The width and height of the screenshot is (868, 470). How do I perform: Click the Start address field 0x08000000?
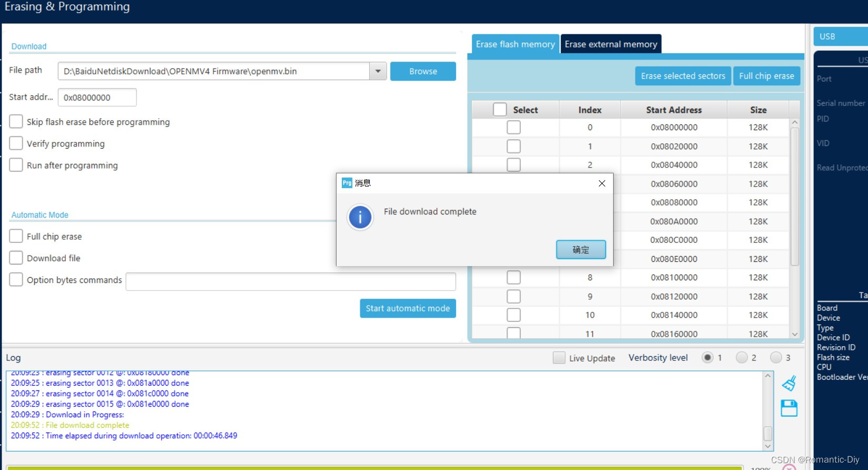[97, 97]
